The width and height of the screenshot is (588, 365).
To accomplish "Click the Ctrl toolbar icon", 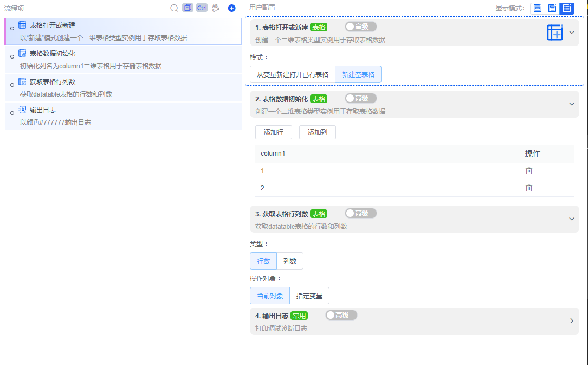I will coord(202,8).
